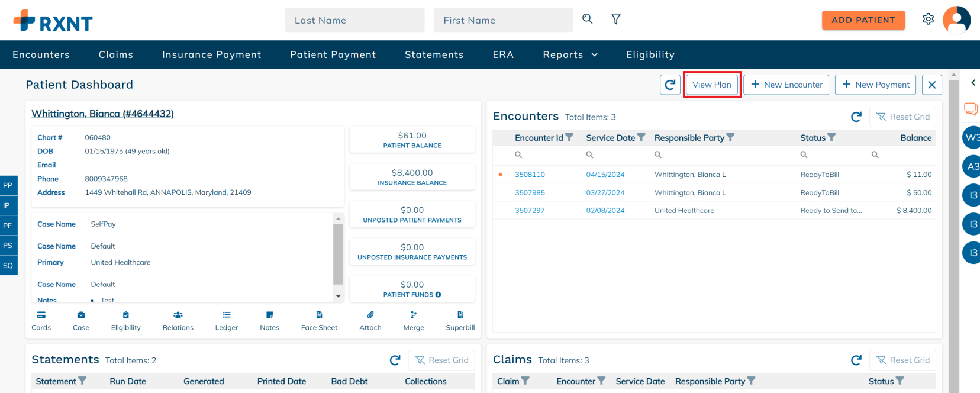
Task: Go to the Claims tab
Action: [x=116, y=55]
